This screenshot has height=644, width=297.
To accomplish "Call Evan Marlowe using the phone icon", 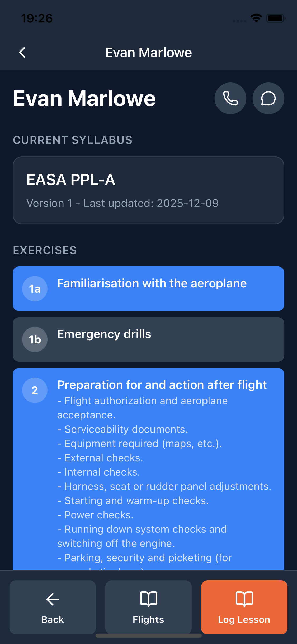I will [230, 98].
